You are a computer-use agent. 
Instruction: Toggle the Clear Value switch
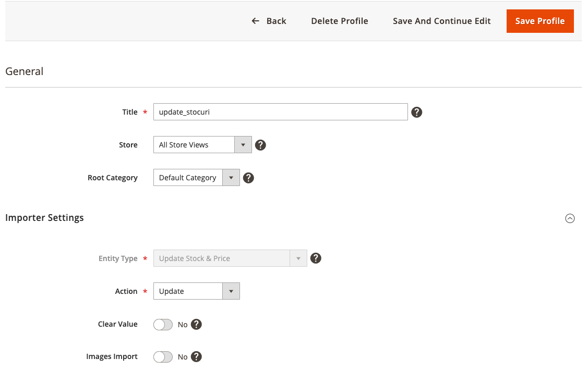[x=163, y=325]
